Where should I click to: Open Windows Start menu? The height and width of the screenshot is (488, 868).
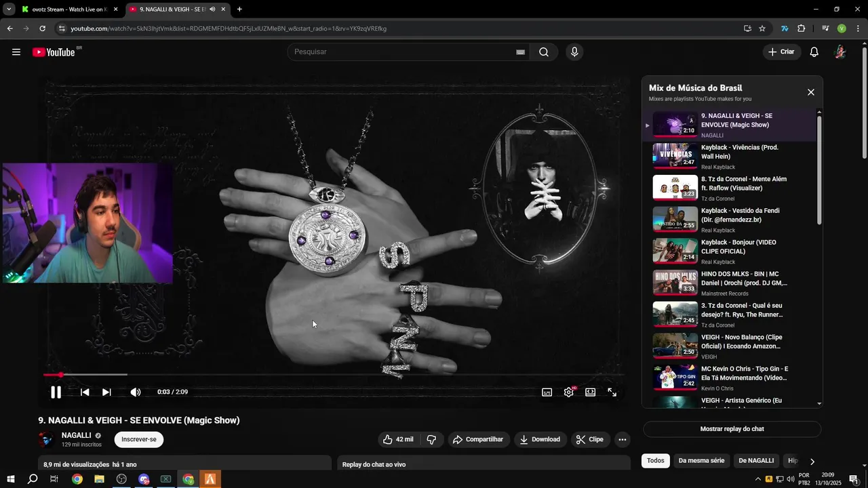click(11, 479)
